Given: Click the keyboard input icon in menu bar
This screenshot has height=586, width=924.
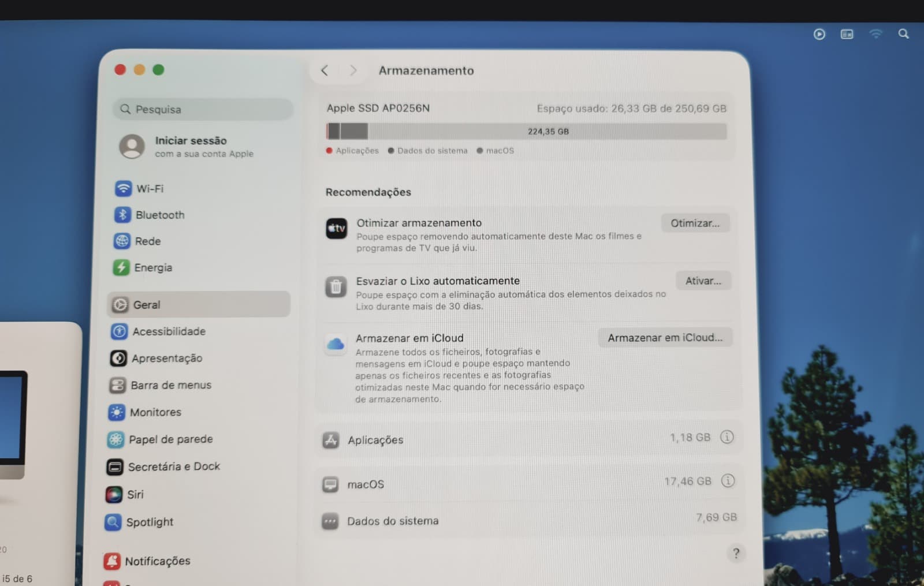Looking at the screenshot, I should click(847, 34).
